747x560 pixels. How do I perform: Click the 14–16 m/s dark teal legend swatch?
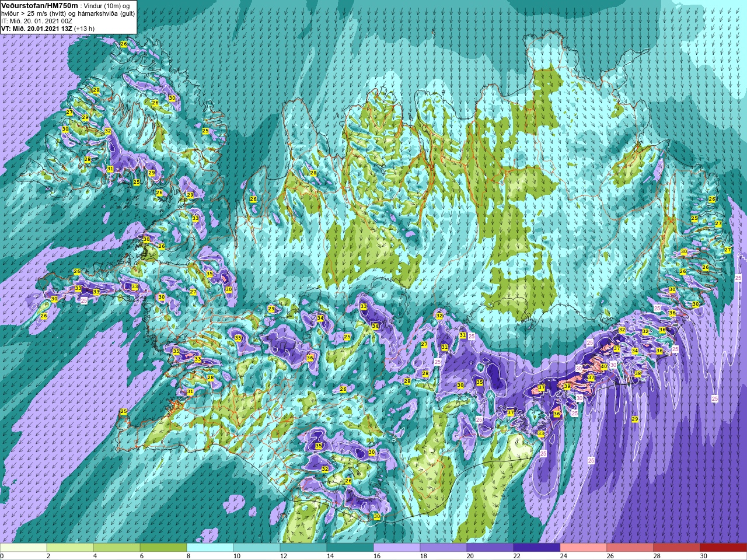pyautogui.click(x=350, y=547)
